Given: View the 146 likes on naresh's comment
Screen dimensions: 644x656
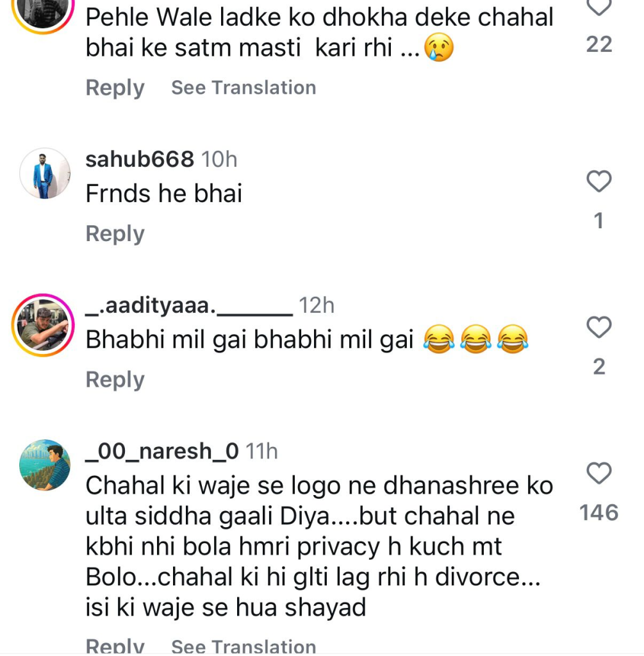Looking at the screenshot, I should (599, 512).
